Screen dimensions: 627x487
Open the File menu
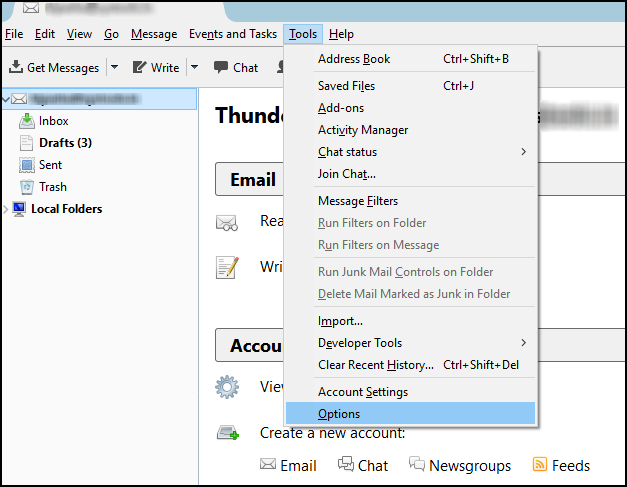14,34
